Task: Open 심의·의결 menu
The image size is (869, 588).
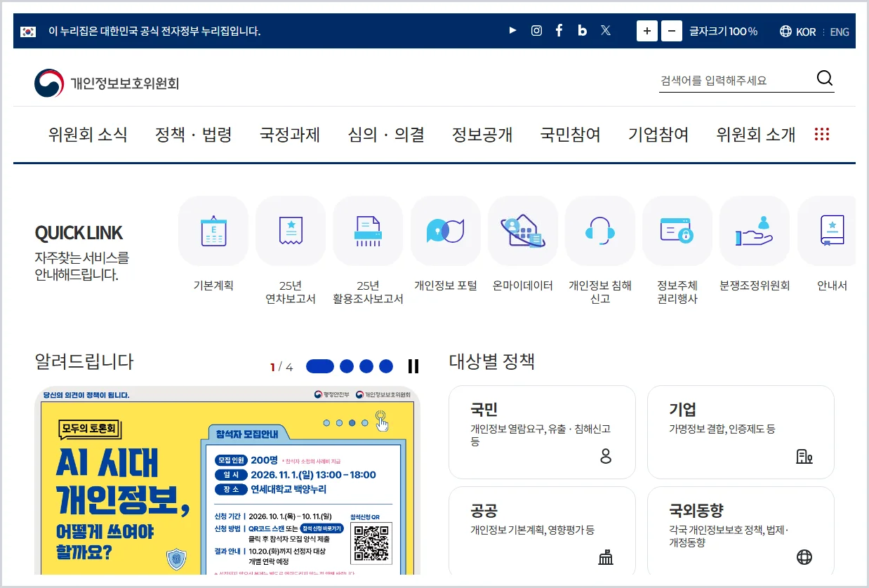Action: tap(386, 135)
